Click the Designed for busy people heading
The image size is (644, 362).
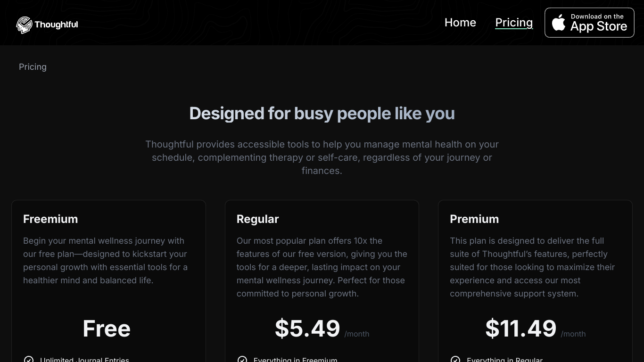322,114
